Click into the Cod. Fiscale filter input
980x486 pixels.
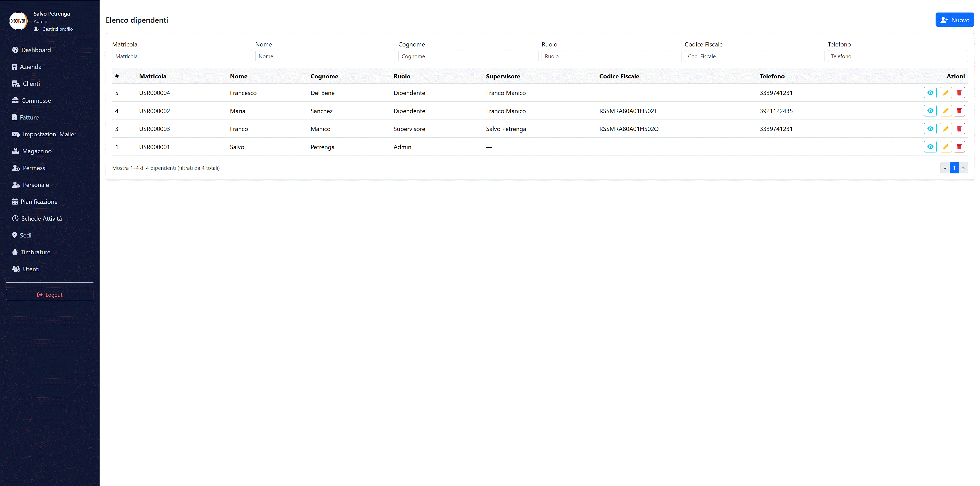pos(754,56)
